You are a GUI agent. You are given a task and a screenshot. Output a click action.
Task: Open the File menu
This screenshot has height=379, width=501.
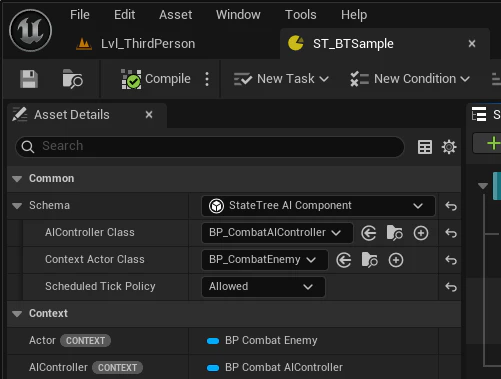80,15
